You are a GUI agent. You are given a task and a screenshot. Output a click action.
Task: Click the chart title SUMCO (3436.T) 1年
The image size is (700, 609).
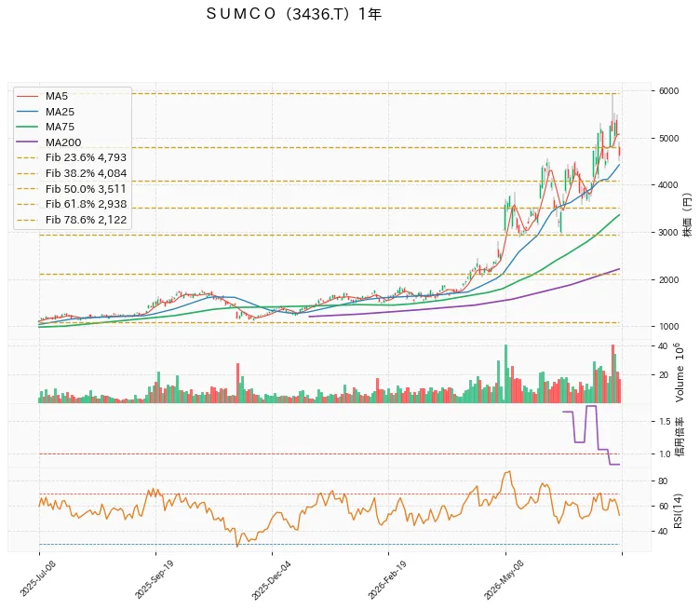click(294, 14)
